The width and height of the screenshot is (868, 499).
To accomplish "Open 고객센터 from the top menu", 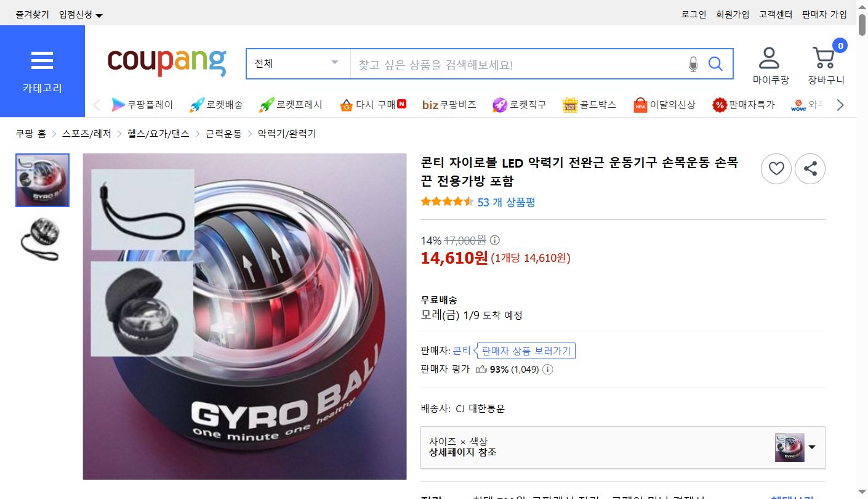I will click(775, 14).
